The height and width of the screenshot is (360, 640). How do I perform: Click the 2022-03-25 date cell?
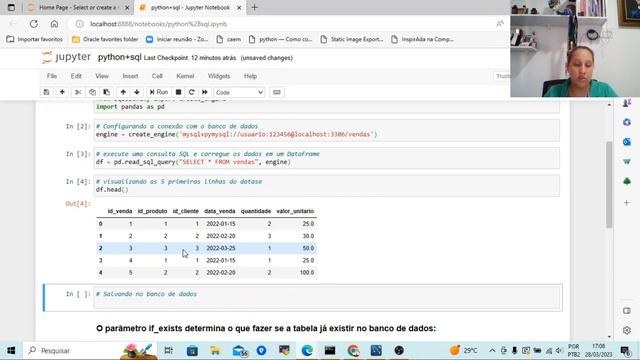(x=220, y=248)
